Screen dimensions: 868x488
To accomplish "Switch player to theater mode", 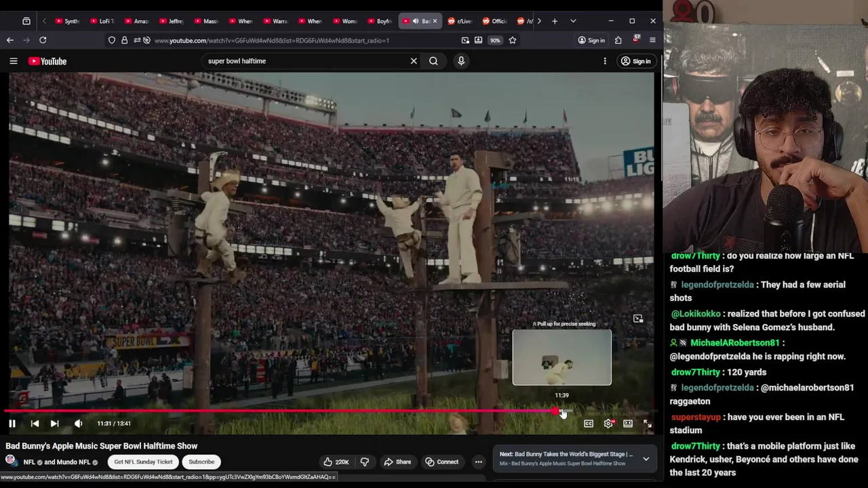I will tap(628, 424).
